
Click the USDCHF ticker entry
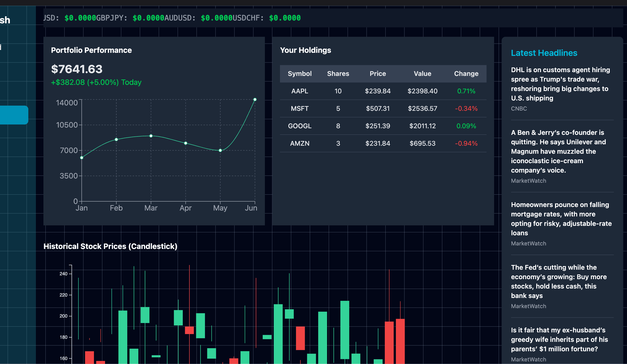pos(267,18)
